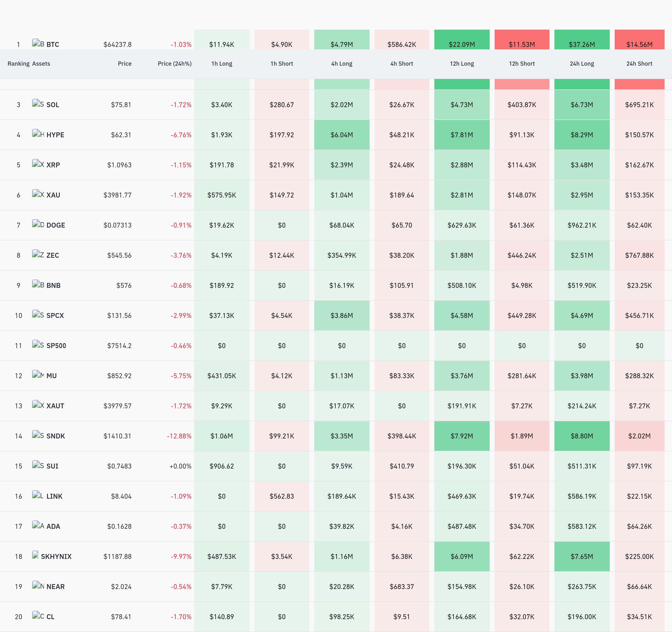The image size is (672, 632).
Task: Sort by 1h Long column header
Action: point(222,63)
